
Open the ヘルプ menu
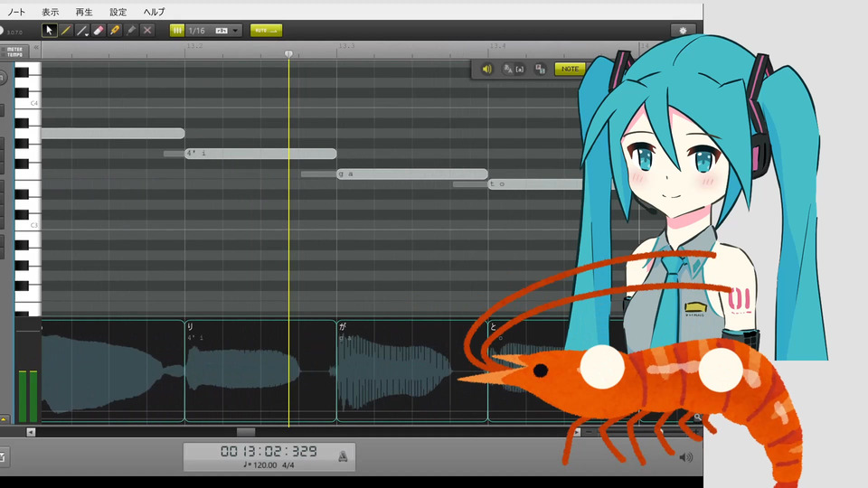154,12
